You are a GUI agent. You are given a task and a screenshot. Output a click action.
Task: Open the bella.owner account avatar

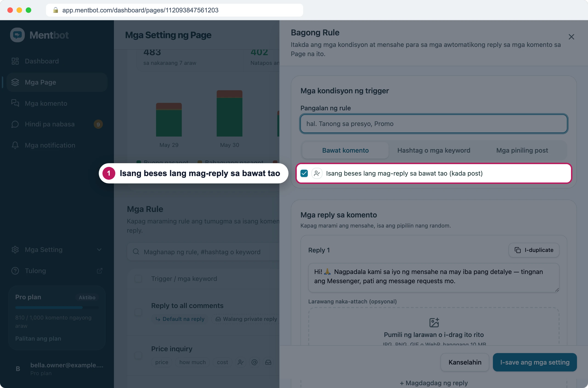(x=18, y=369)
